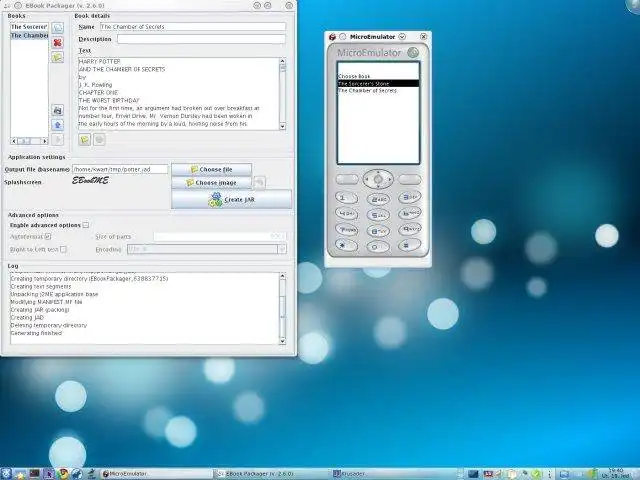Select The Sorcerer's book in Books list
The image size is (640, 480).
point(29,27)
